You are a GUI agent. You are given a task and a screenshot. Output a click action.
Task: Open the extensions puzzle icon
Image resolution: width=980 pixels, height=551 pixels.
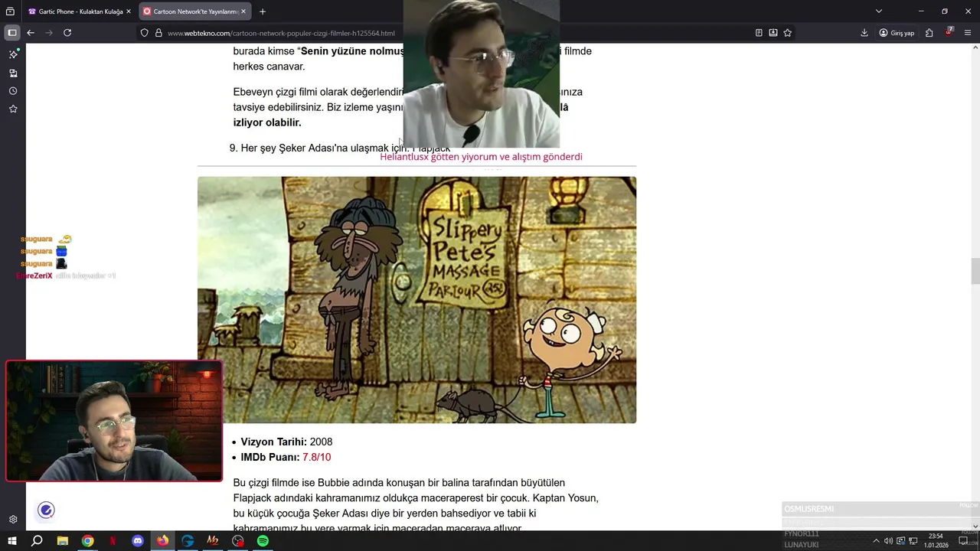929,33
